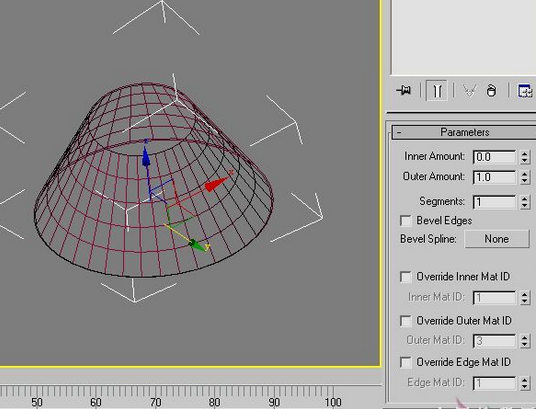This screenshot has width=536, height=409.
Task: Click the Outer Amount spinner arrows
Action: pos(525,177)
